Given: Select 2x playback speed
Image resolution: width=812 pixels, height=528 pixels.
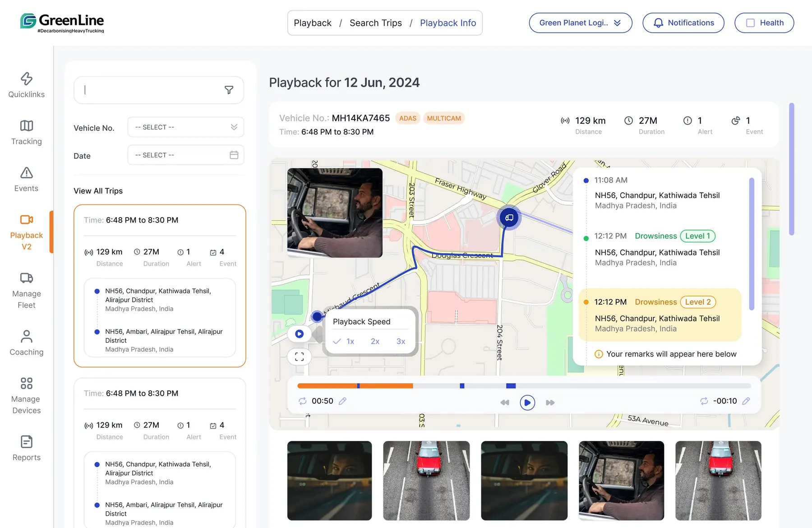Looking at the screenshot, I should coord(375,341).
